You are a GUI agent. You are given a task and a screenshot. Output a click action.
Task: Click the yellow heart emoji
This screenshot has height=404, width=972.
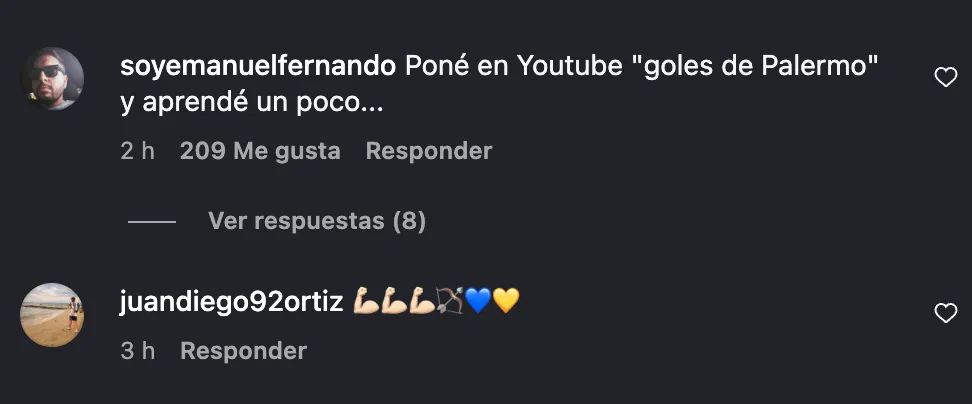tap(506, 302)
